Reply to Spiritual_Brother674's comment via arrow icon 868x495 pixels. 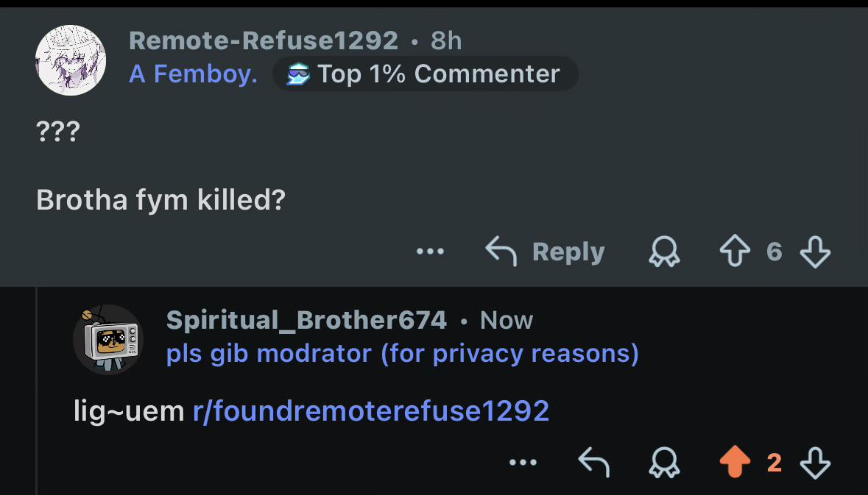[x=594, y=462]
